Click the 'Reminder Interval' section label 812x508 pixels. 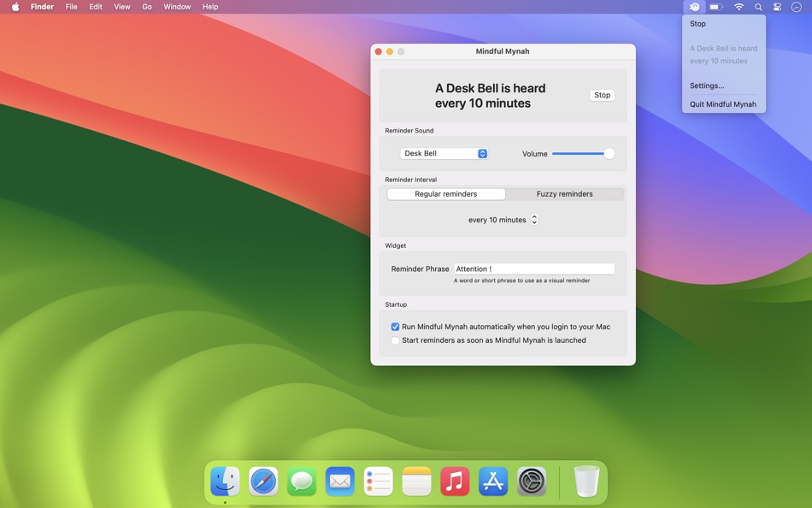tap(410, 180)
